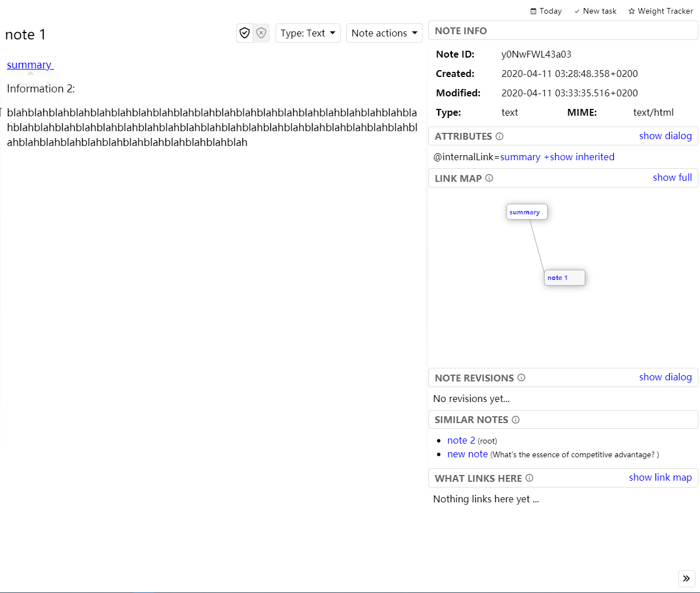This screenshot has height=593, width=700.
Task: Click the What Links Here panel header
Action: coord(563,478)
